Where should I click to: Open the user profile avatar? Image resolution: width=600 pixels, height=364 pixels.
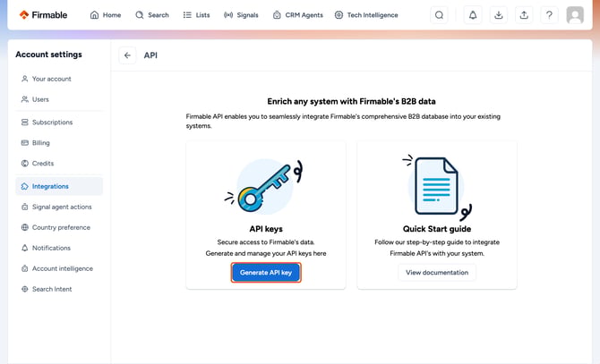pyautogui.click(x=575, y=15)
